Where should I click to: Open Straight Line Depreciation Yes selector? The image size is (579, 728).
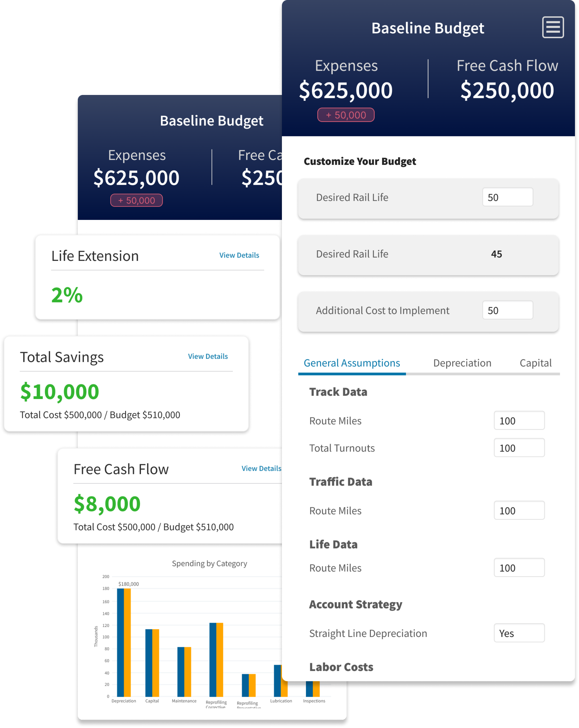[519, 633]
